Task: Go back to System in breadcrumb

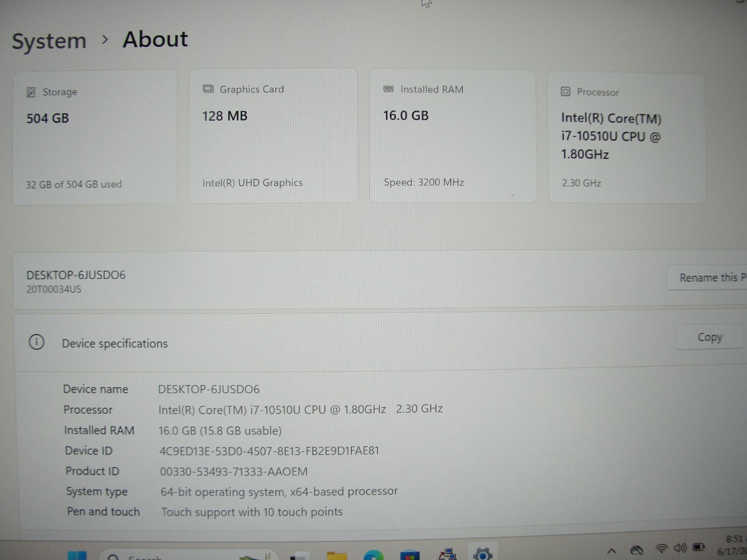Action: pyautogui.click(x=49, y=41)
